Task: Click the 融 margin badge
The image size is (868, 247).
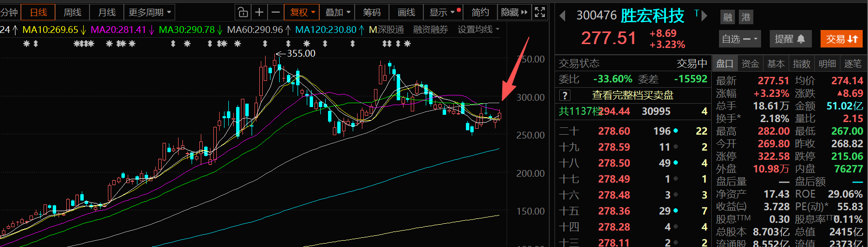Action: (x=728, y=17)
